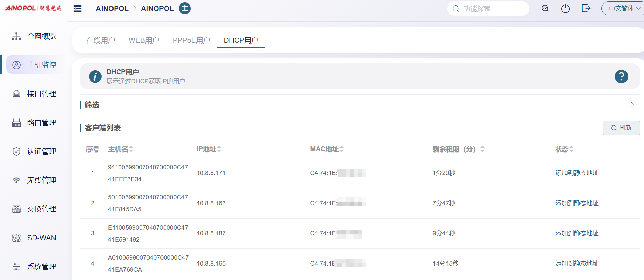Screen dimensions: 644x280
Task: Refresh the client list with 刷新
Action: (x=621, y=128)
